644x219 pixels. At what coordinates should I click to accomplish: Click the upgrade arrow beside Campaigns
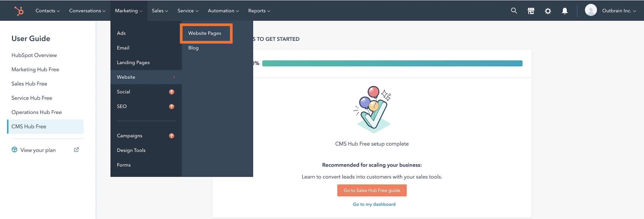click(x=171, y=136)
